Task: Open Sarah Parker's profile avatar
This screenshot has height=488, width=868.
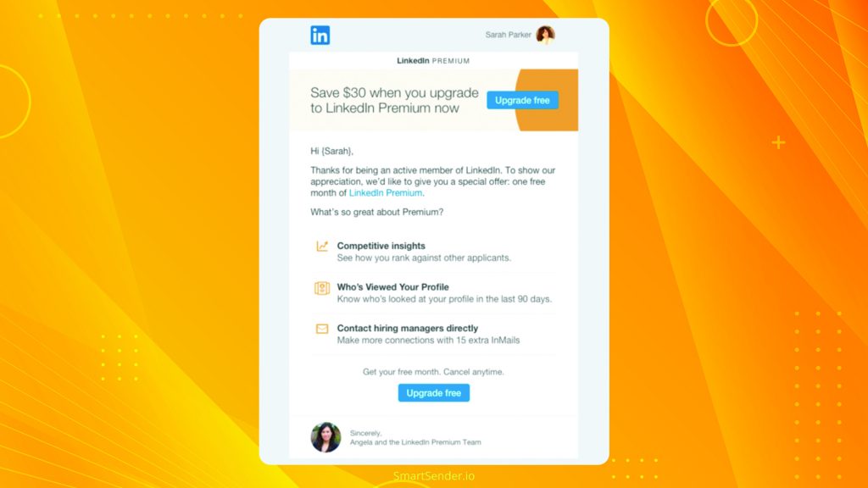Action: [545, 35]
